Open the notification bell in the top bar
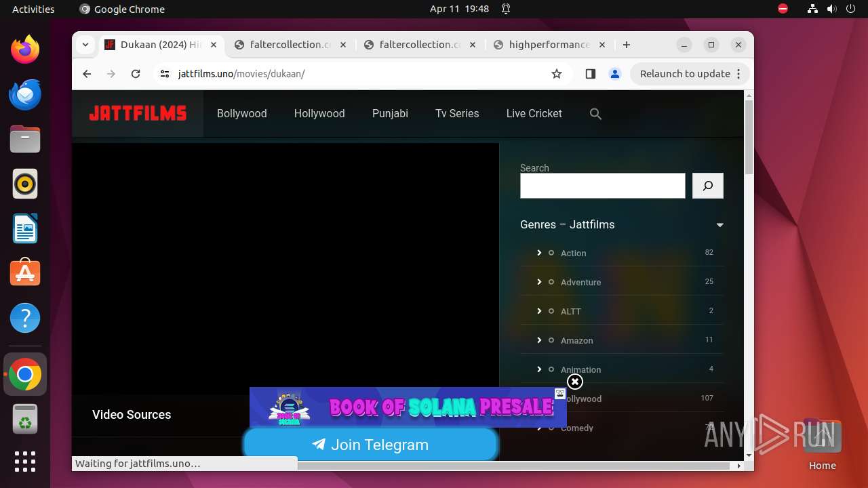This screenshot has width=868, height=488. point(506,9)
